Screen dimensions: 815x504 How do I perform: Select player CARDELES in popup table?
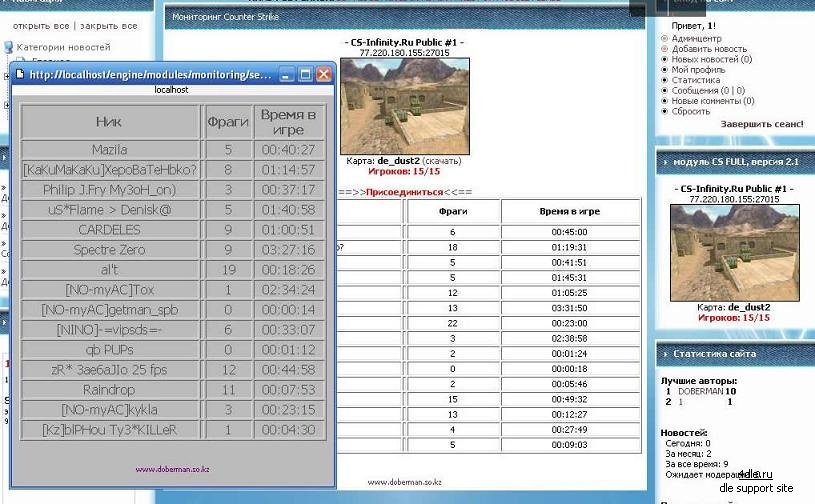coord(109,230)
